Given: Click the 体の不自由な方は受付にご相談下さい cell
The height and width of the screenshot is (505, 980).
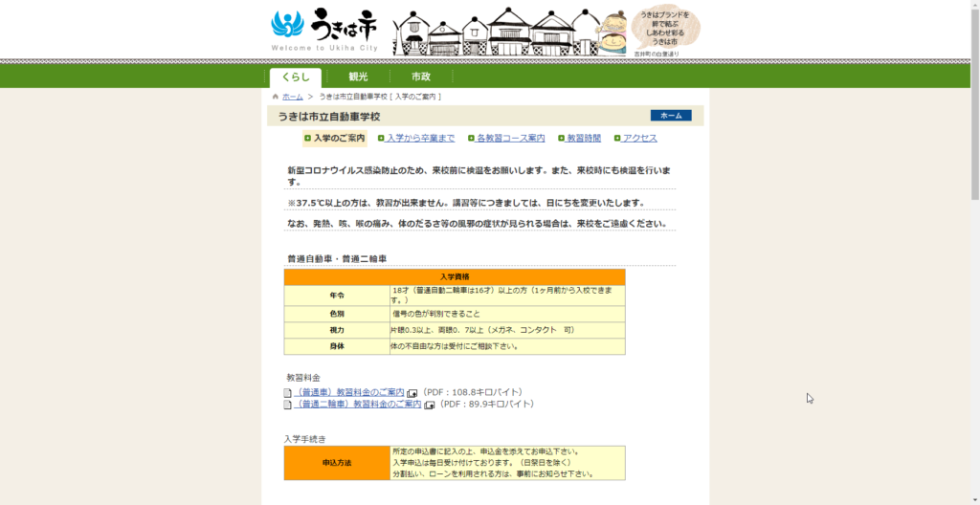Looking at the screenshot, I should click(507, 346).
